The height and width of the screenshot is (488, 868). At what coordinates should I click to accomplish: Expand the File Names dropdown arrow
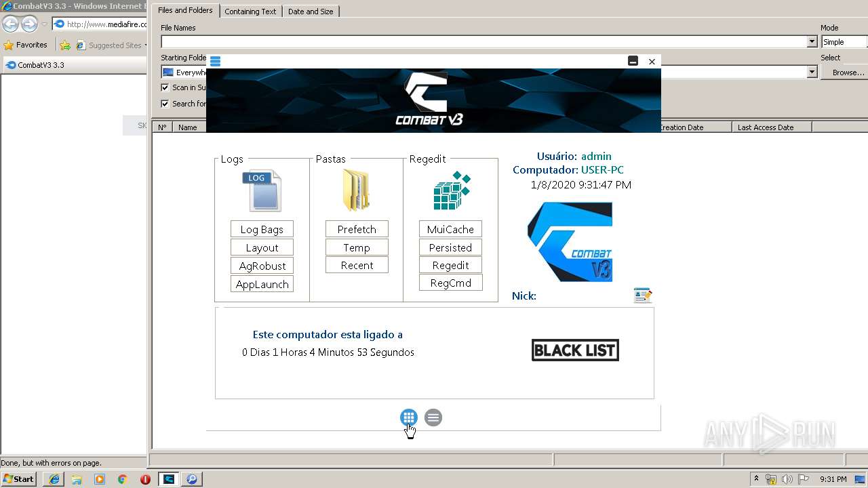(x=812, y=42)
